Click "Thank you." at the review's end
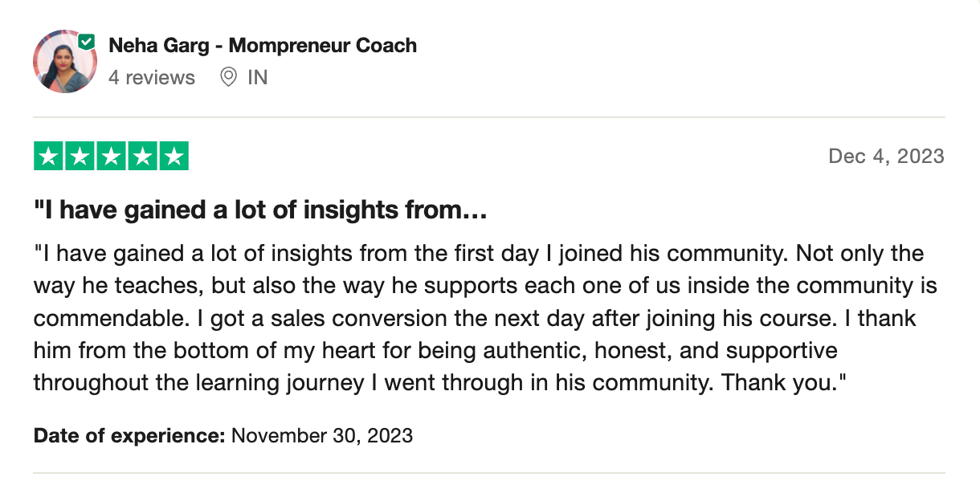980x485 pixels. click(784, 383)
